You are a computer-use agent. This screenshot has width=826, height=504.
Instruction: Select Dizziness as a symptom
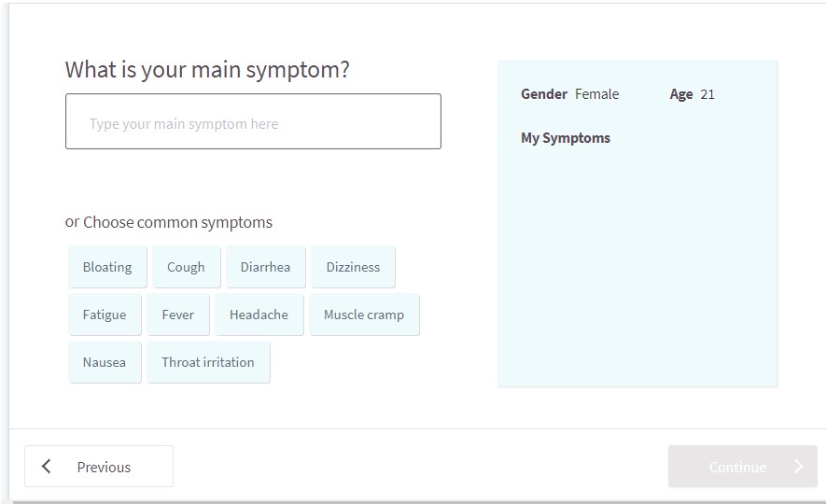[x=353, y=267]
